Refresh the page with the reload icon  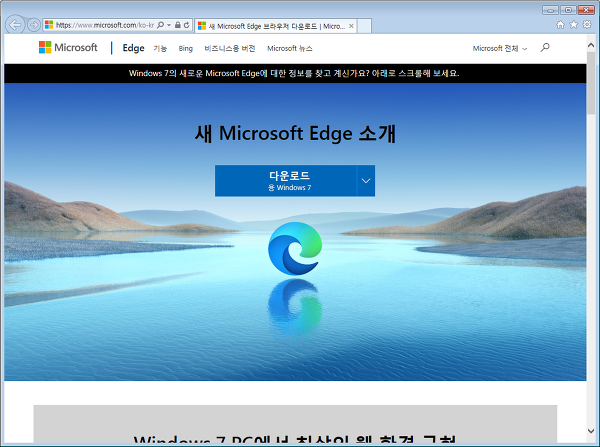[x=186, y=25]
